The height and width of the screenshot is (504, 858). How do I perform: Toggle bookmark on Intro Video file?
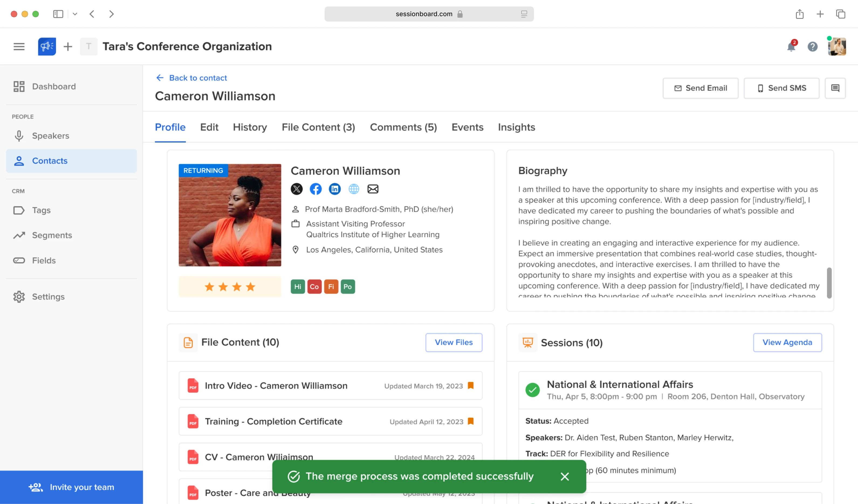(x=471, y=386)
